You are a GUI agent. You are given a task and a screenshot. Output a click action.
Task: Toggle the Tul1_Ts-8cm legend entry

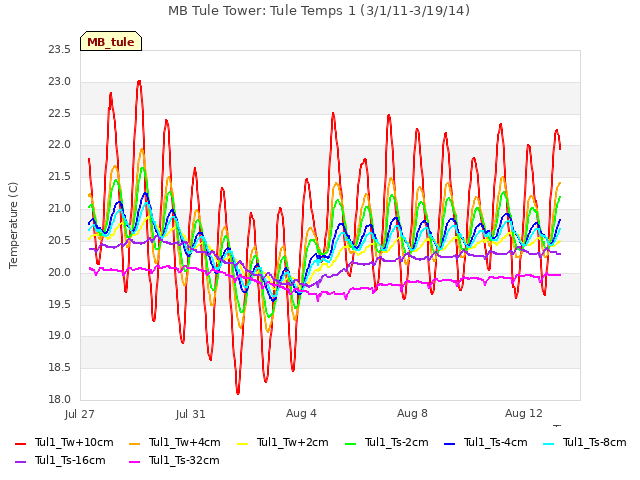[585, 442]
